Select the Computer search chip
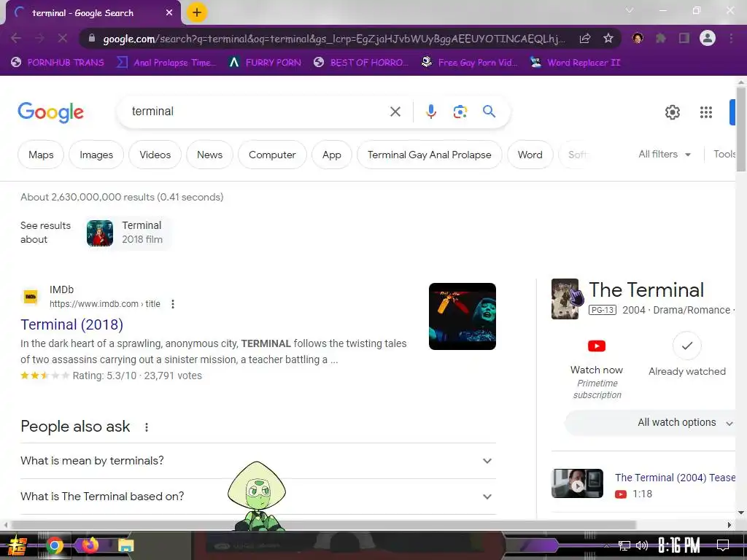The width and height of the screenshot is (747, 560). coord(272,155)
